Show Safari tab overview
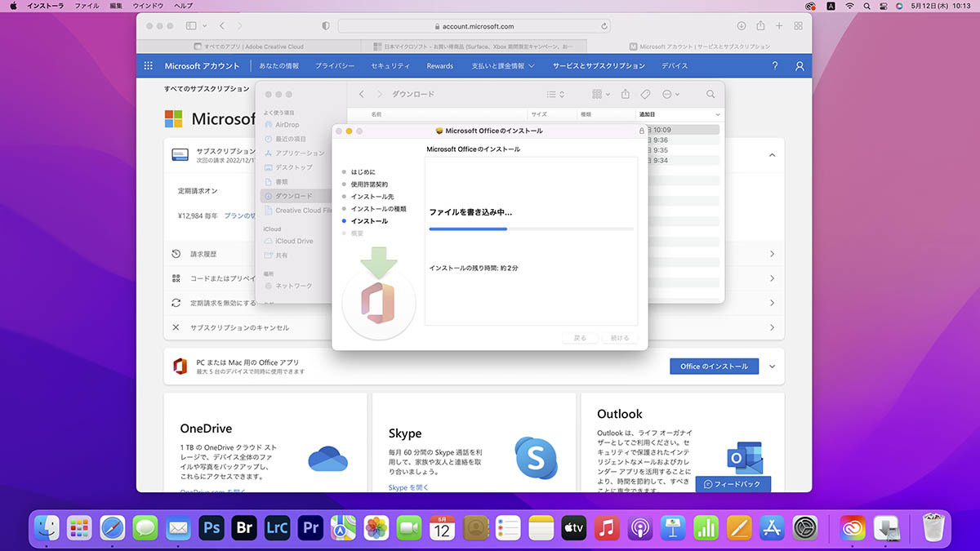The image size is (980, 551). point(798,26)
